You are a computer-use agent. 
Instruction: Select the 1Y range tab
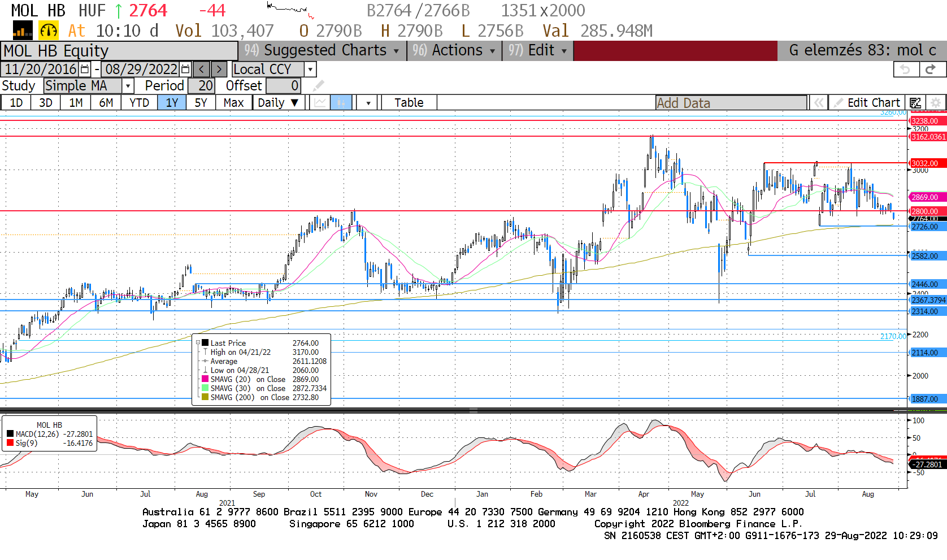pos(172,102)
